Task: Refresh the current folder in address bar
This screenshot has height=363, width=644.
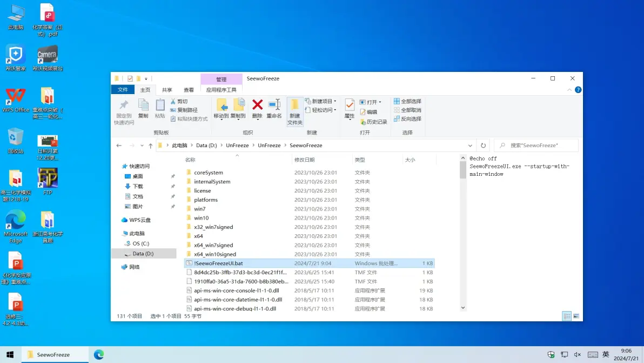Action: pos(483,146)
